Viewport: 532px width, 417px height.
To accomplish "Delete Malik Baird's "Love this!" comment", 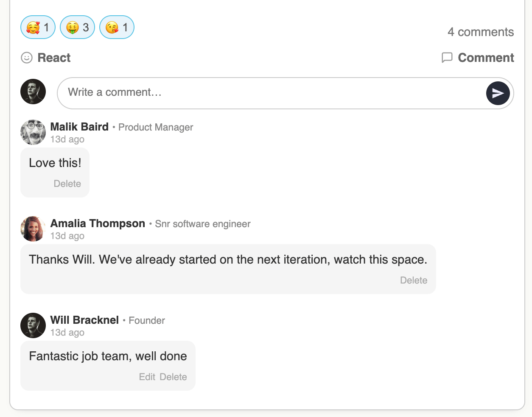I will click(x=67, y=183).
